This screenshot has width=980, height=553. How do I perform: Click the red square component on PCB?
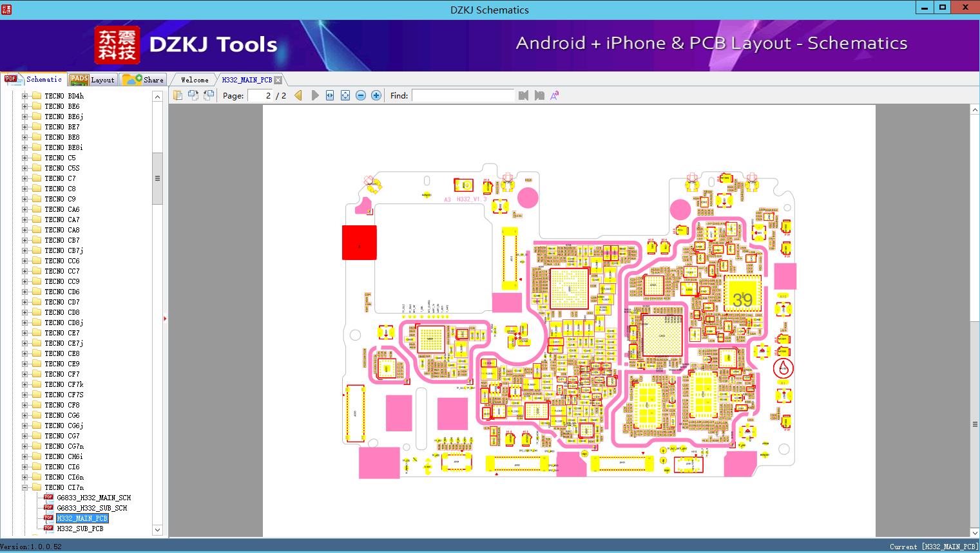coord(359,243)
